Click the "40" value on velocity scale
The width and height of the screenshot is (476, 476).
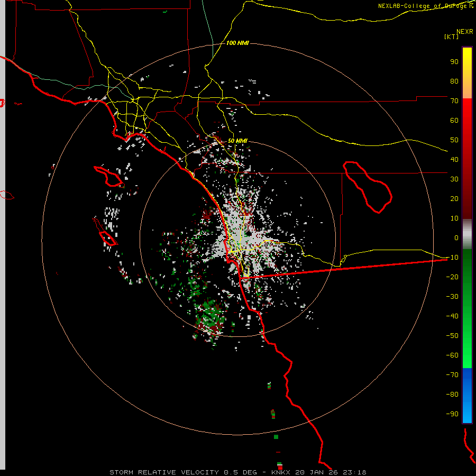pos(454,159)
